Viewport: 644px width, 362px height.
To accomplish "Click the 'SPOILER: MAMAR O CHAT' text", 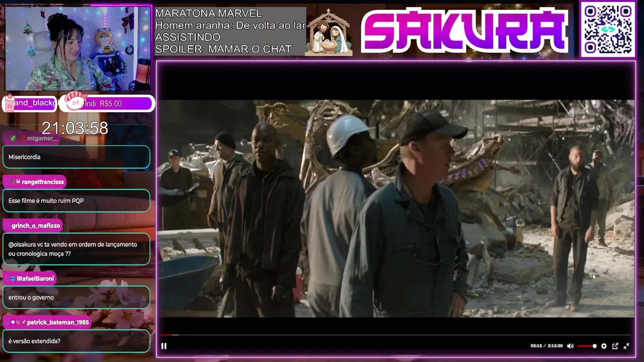I will point(223,49).
